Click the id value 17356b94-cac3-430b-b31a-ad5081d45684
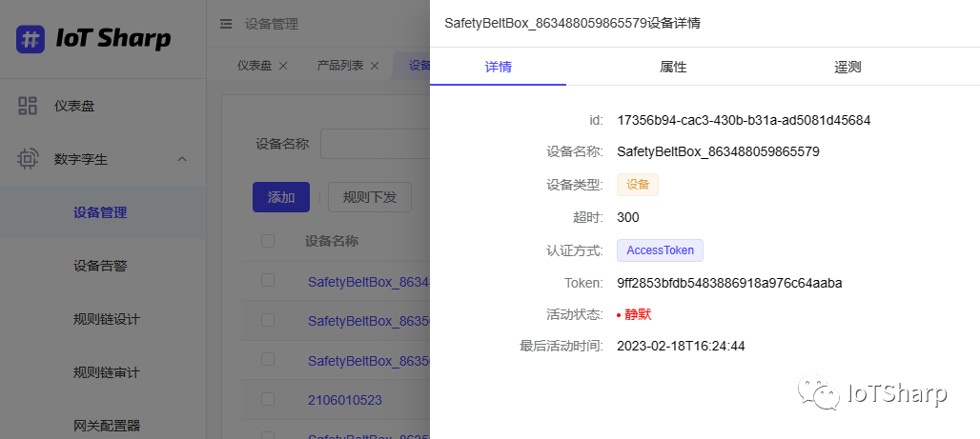980x439 pixels. pos(744,120)
